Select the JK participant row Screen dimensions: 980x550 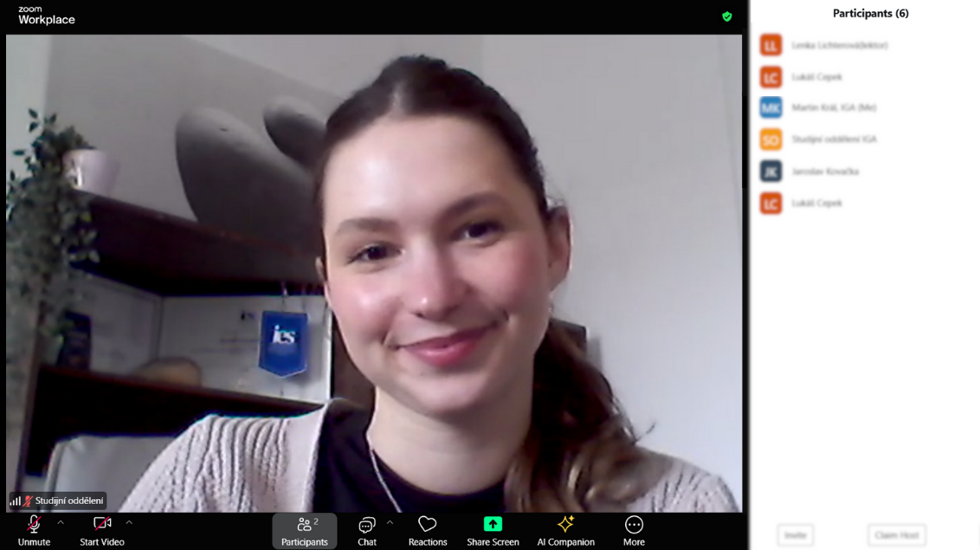tap(825, 171)
